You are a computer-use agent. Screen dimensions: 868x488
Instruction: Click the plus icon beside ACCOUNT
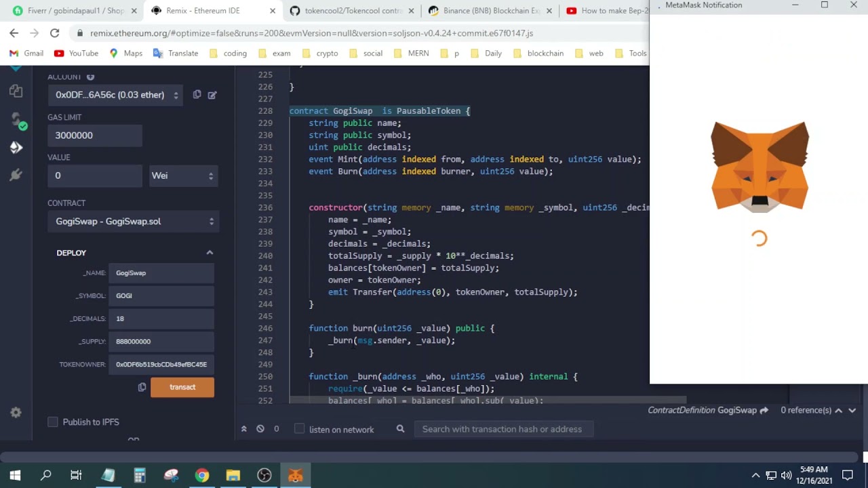pyautogui.click(x=90, y=77)
